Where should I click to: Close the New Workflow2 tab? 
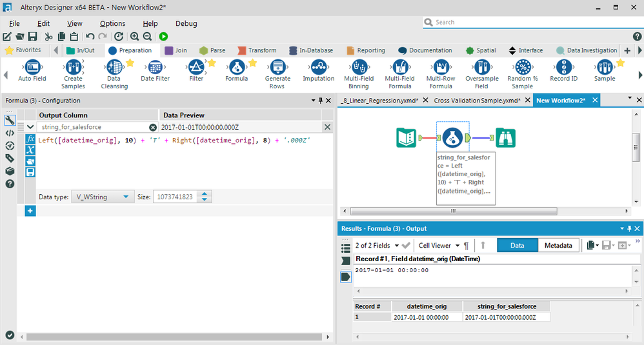594,100
